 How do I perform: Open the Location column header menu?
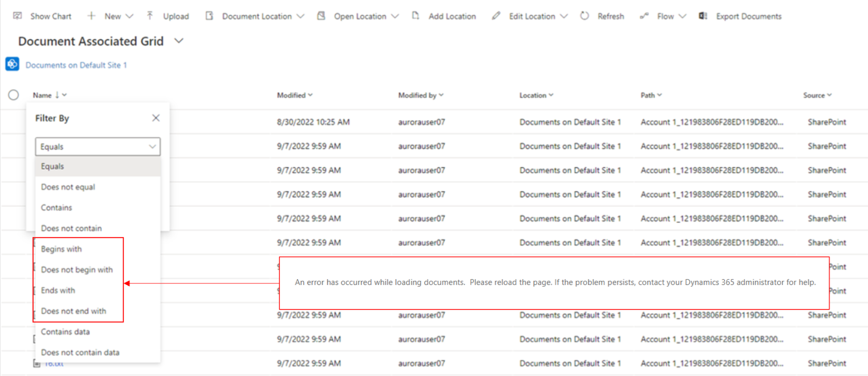(536, 95)
